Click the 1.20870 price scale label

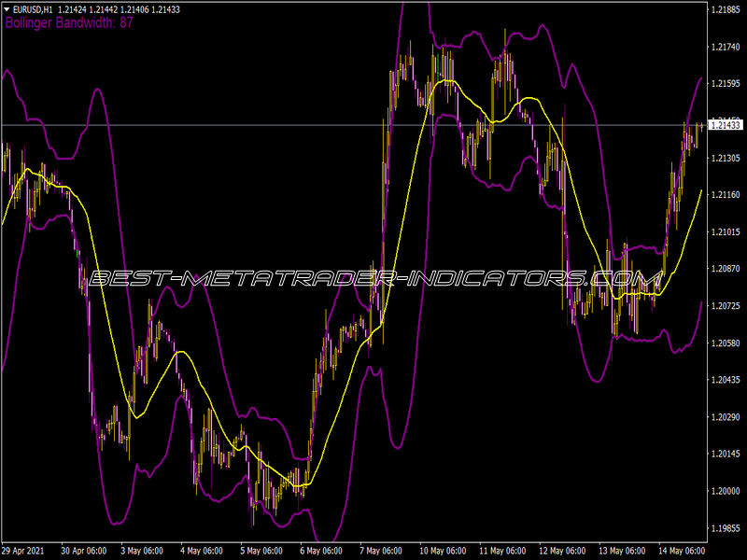tap(726, 269)
